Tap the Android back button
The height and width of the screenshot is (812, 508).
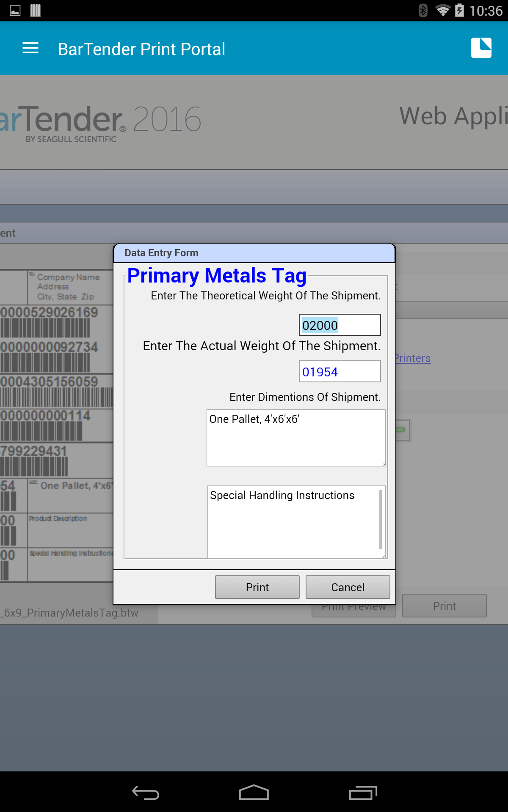145,793
